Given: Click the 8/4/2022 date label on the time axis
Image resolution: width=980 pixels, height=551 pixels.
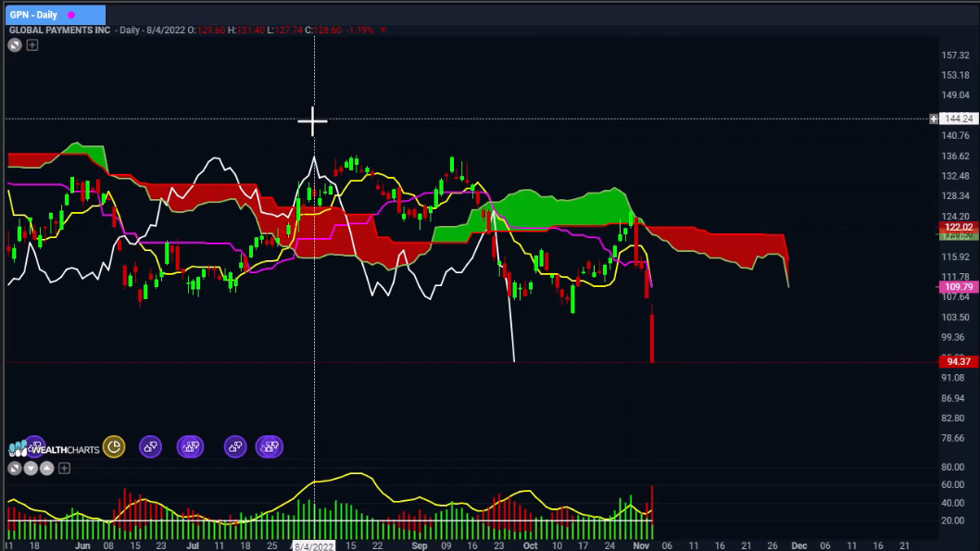Looking at the screenshot, I should coord(314,546).
